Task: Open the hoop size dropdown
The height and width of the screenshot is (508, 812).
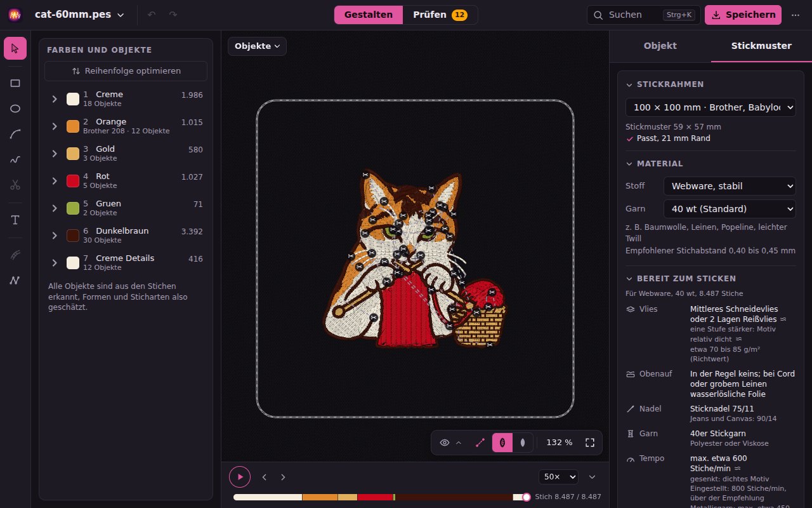Action: point(710,107)
